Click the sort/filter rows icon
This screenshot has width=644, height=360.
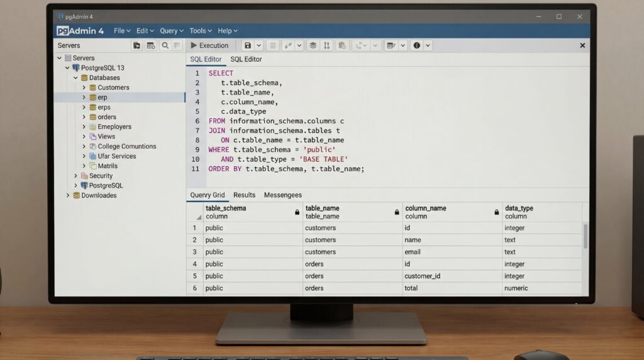click(x=326, y=45)
